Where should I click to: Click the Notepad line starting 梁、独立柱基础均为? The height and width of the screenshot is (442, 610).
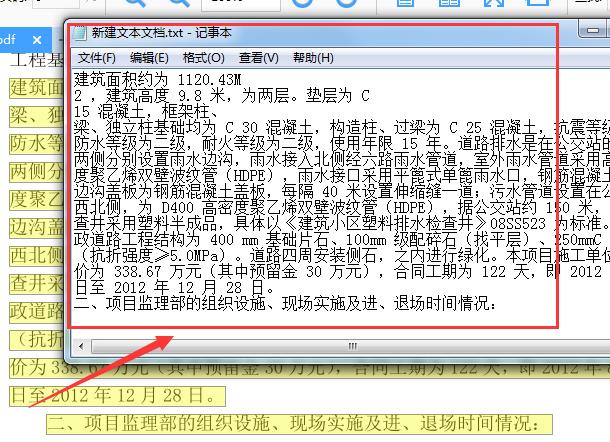[x=342, y=128]
